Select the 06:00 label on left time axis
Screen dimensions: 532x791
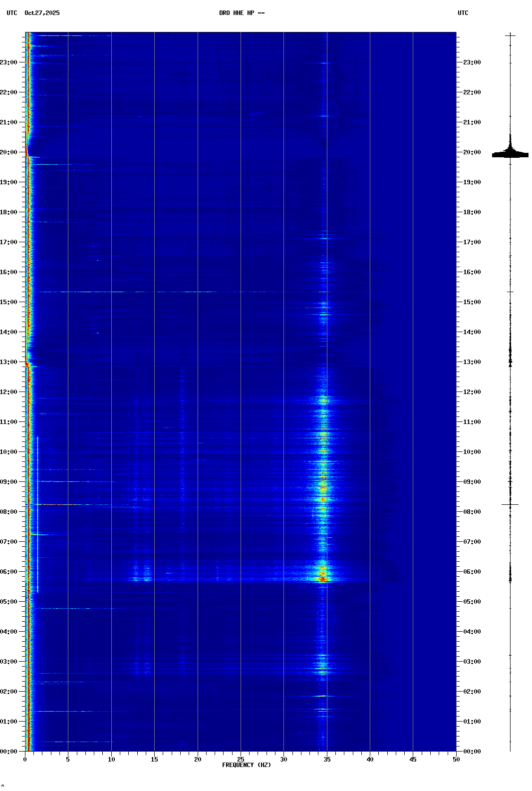point(8,572)
